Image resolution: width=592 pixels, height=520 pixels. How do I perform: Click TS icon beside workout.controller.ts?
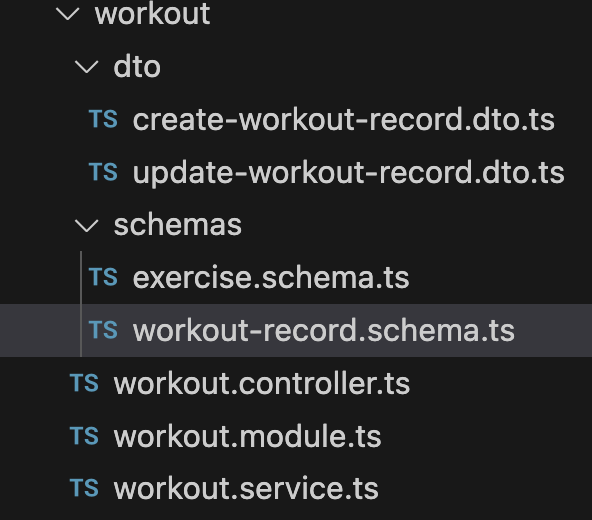click(84, 383)
